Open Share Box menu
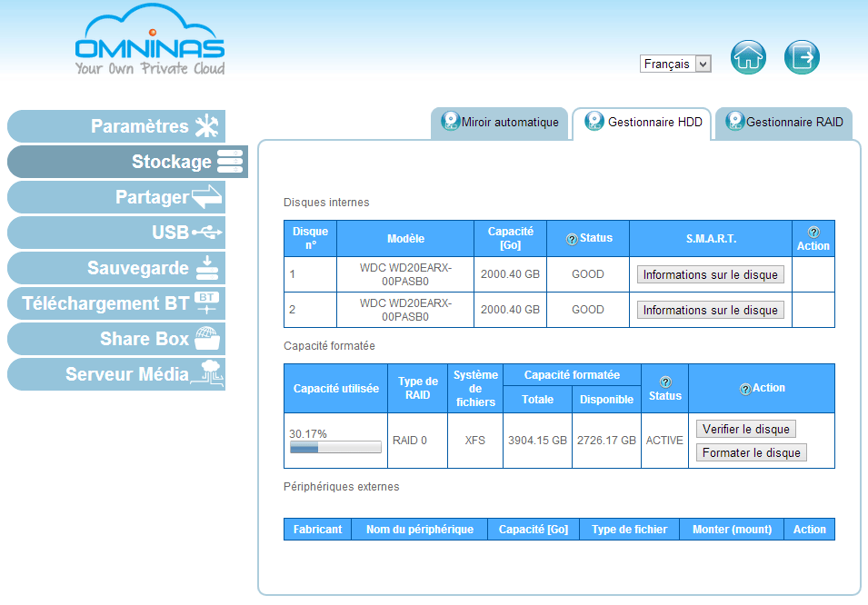This screenshot has height=605, width=868. [116, 339]
